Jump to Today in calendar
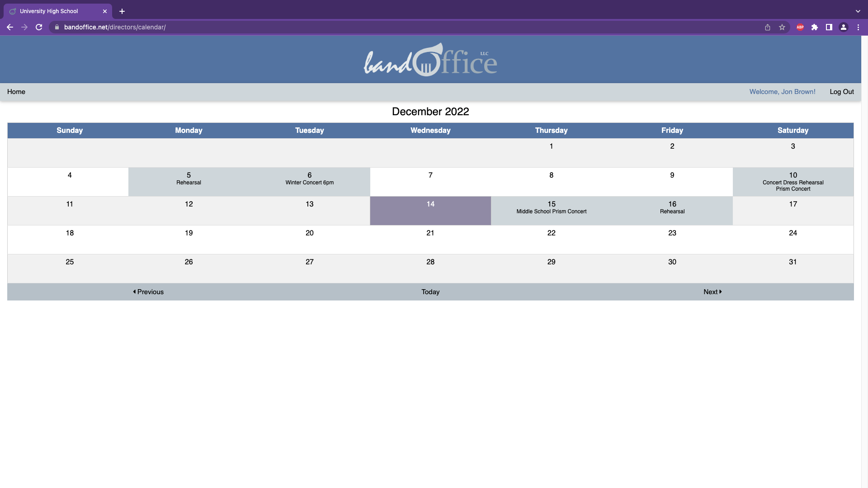Viewport: 868px width, 488px height. click(430, 292)
